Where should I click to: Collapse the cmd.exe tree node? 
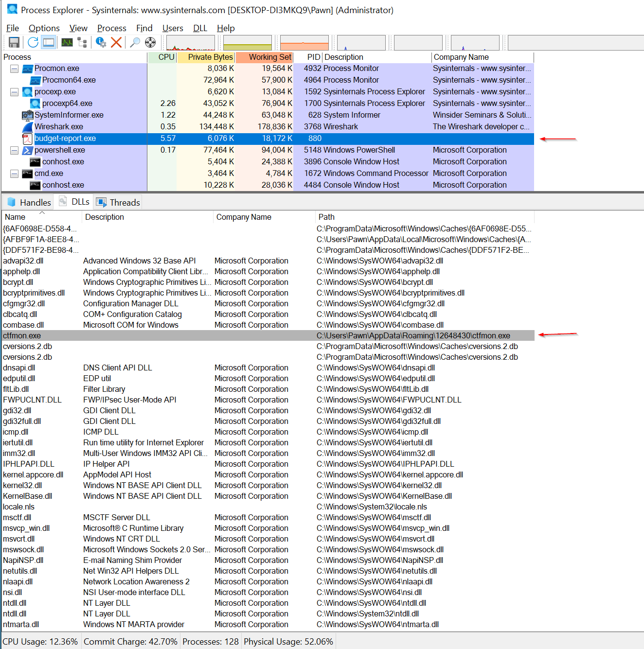click(x=14, y=174)
